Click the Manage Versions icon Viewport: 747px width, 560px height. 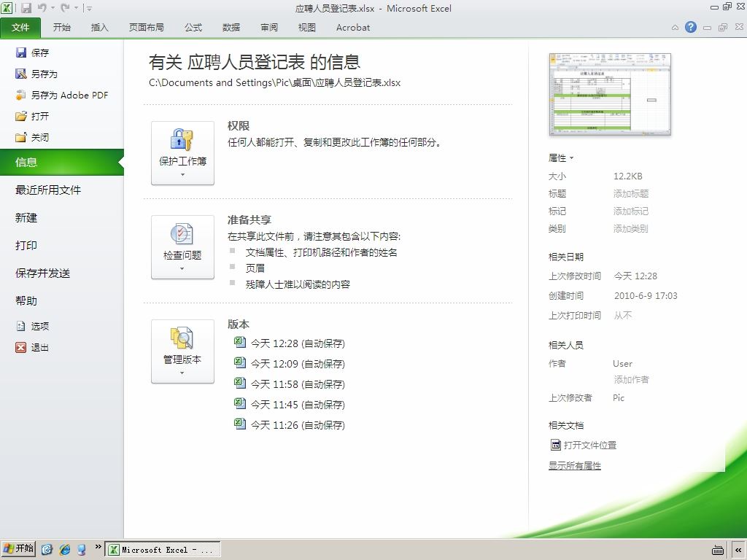(182, 338)
